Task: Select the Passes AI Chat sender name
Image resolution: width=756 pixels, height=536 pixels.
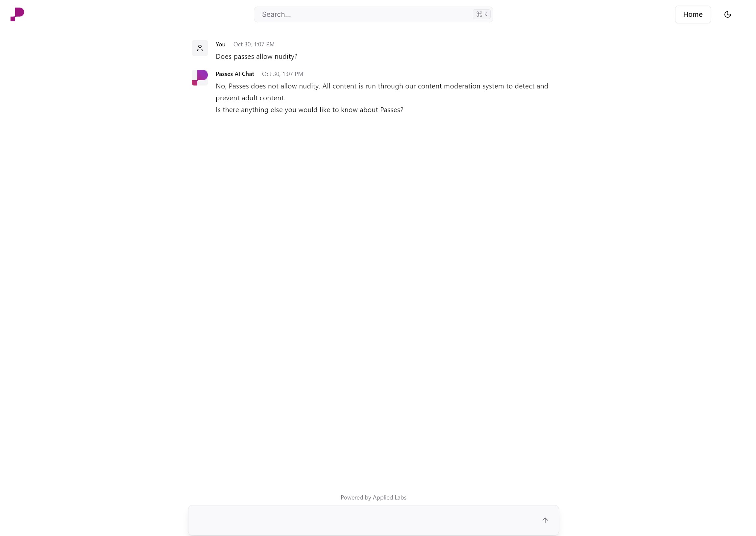Action: click(x=234, y=74)
